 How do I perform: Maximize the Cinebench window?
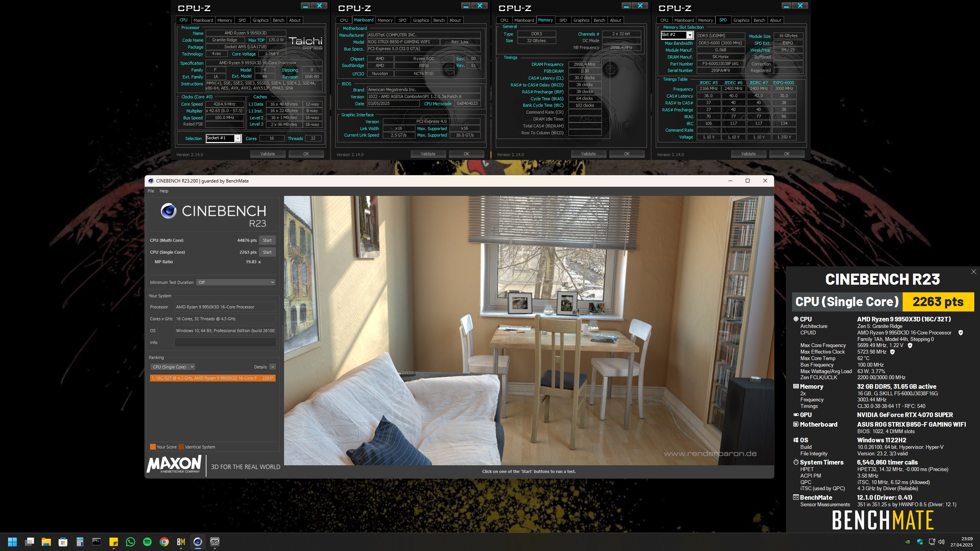pos(747,181)
